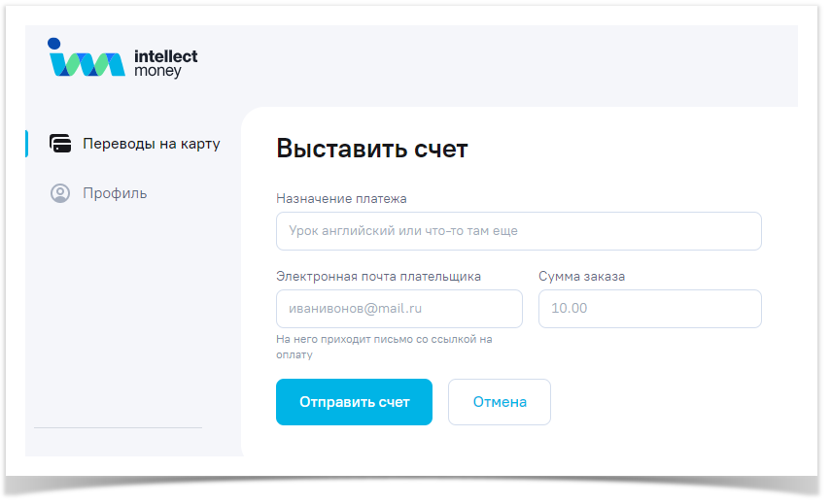Click the Назначение платежа field label
The width and height of the screenshot is (831, 504).
[341, 198]
